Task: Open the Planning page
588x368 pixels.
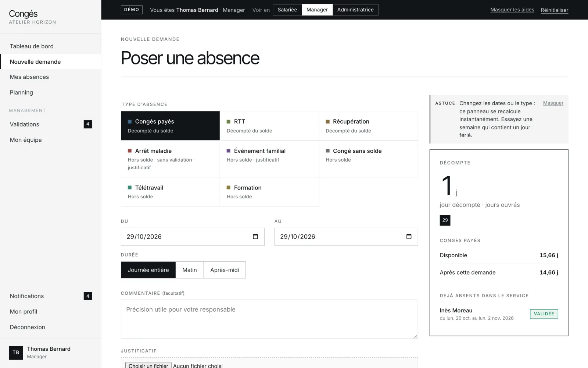Action: pos(50,92)
